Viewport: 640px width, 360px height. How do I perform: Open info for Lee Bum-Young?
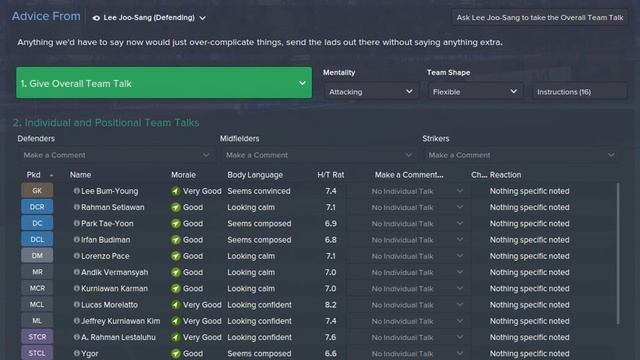(76, 191)
